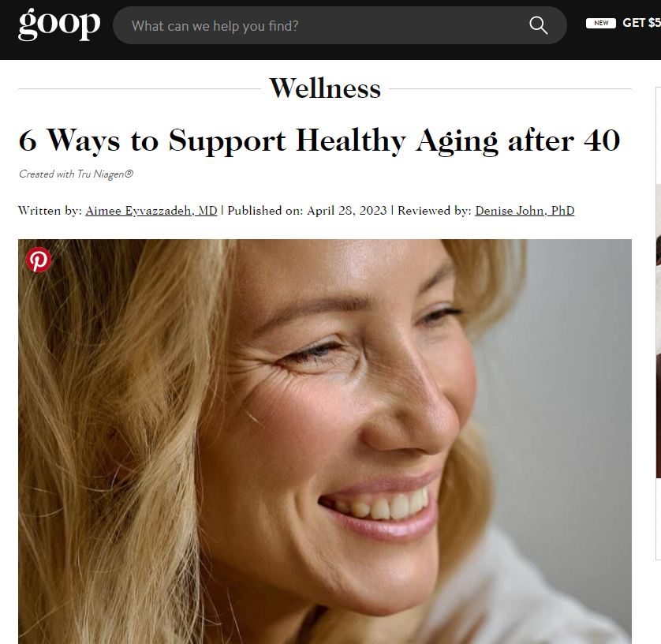
Task: Click the smiling woman hero photo
Action: tap(325, 441)
